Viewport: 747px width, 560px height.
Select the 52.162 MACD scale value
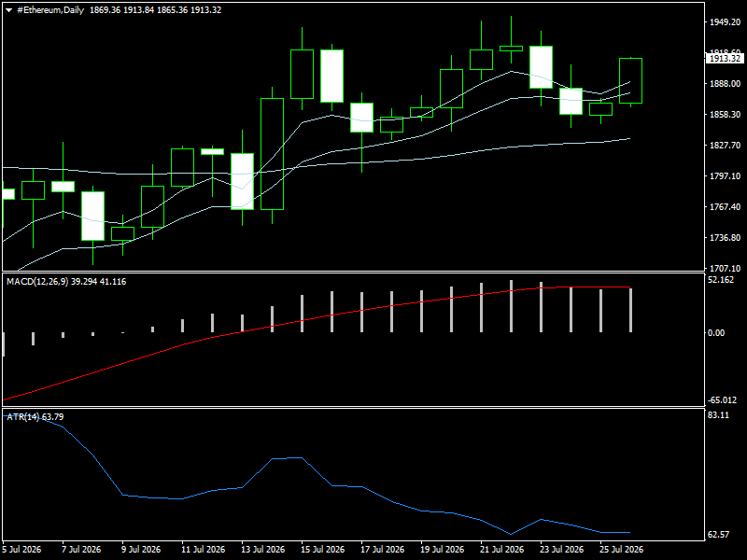click(721, 280)
